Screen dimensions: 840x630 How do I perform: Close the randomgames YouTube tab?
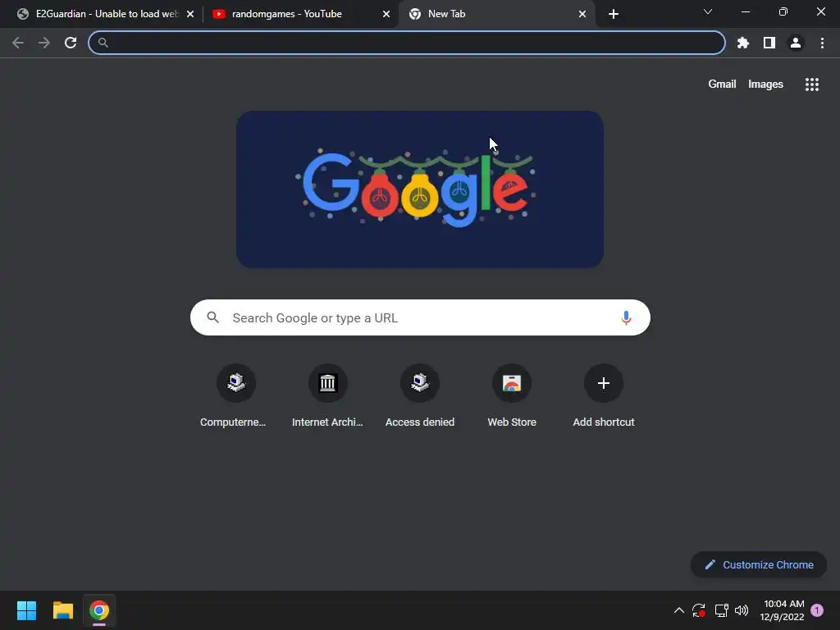point(386,14)
